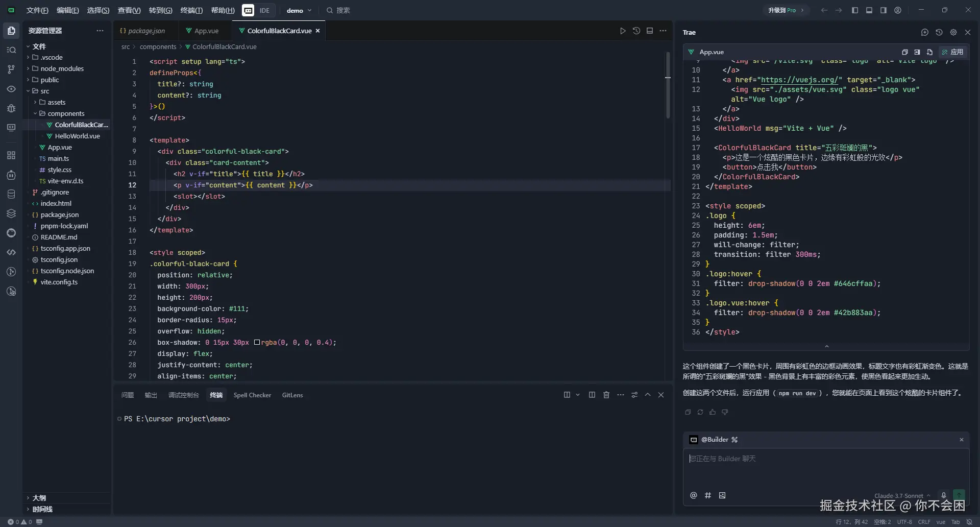Collapse the App.vue code block
The height and width of the screenshot is (527, 980).
pos(826,346)
